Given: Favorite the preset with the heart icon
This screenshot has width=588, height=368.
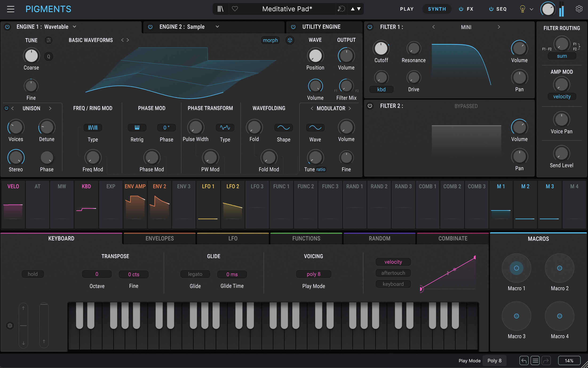Looking at the screenshot, I should pyautogui.click(x=235, y=9).
